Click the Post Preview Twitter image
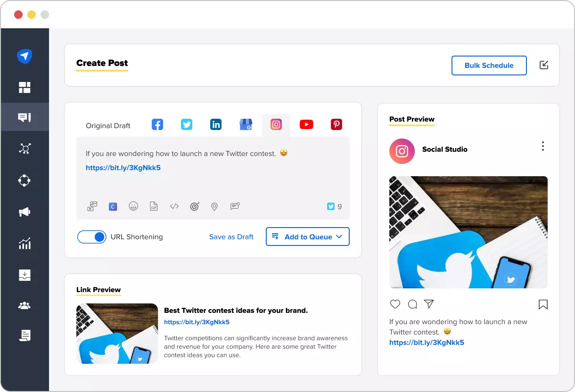Screen dimensions: 575x392 [468, 232]
